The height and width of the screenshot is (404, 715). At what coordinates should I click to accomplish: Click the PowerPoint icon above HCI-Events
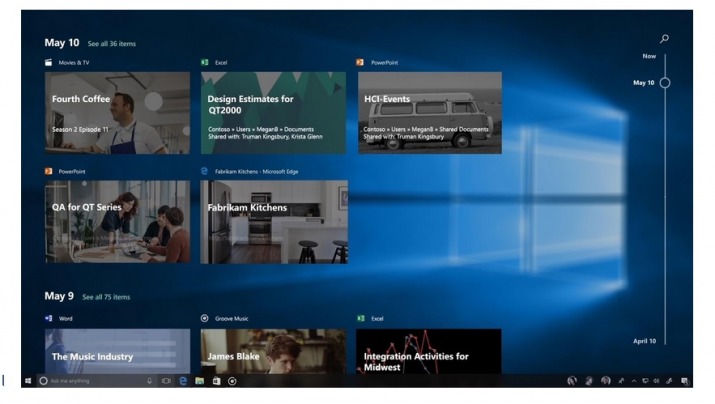(x=360, y=62)
